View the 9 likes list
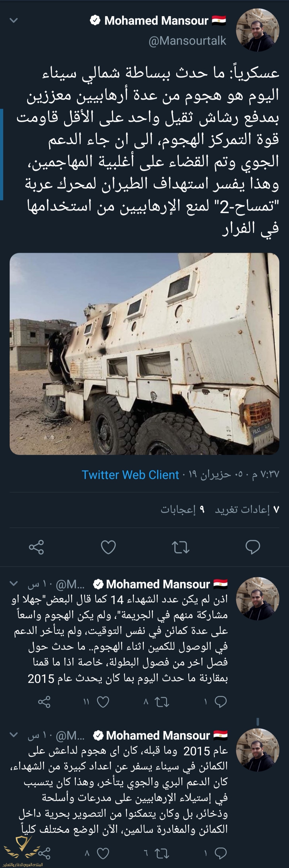289x868 pixels. click(182, 509)
